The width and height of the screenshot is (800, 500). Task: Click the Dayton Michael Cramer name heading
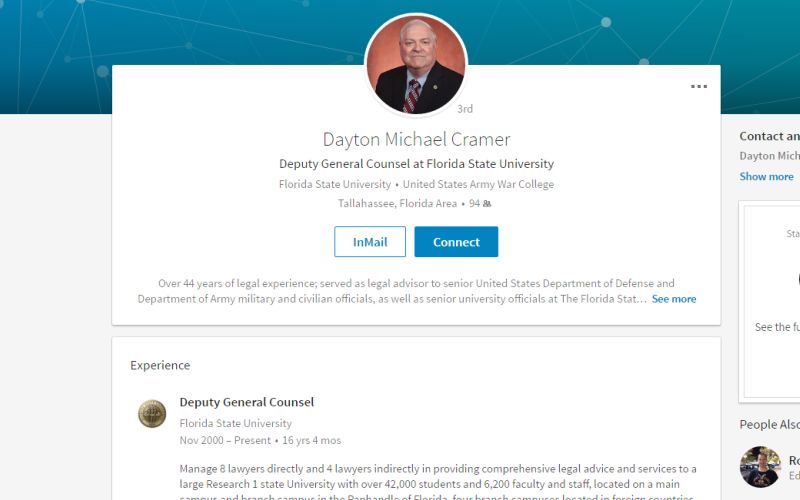pos(416,139)
